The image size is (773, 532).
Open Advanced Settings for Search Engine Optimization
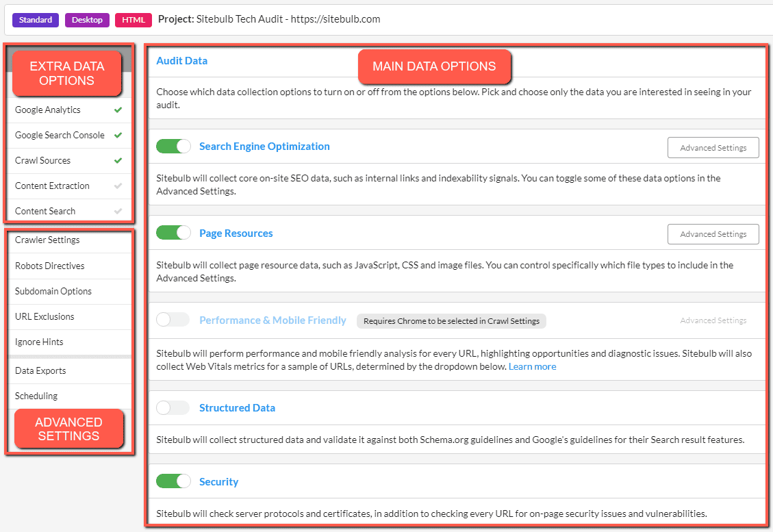pyautogui.click(x=713, y=148)
